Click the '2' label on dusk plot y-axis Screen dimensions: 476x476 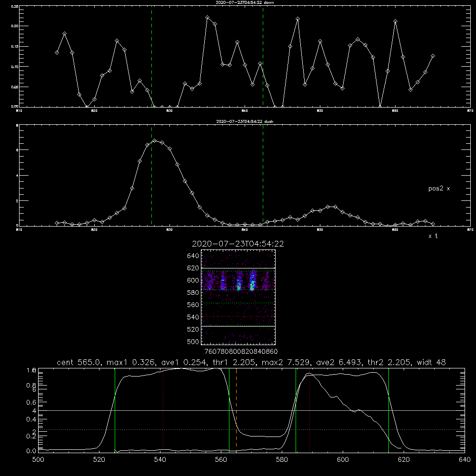[17, 201]
